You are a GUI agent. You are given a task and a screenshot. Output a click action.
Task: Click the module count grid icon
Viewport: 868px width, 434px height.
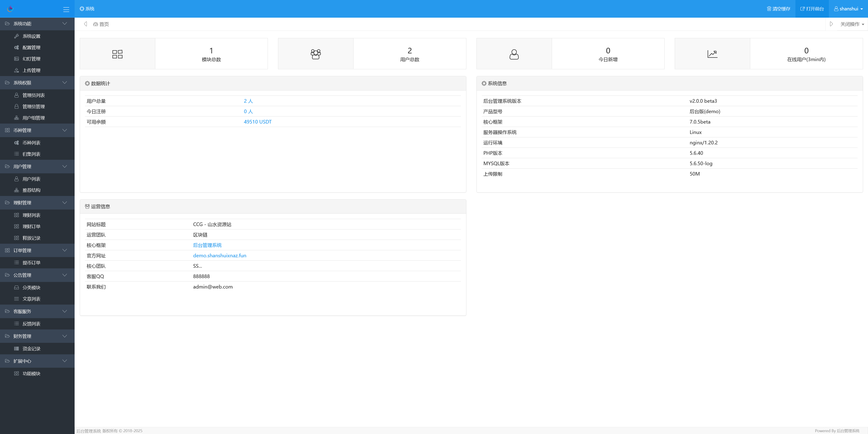(x=117, y=54)
